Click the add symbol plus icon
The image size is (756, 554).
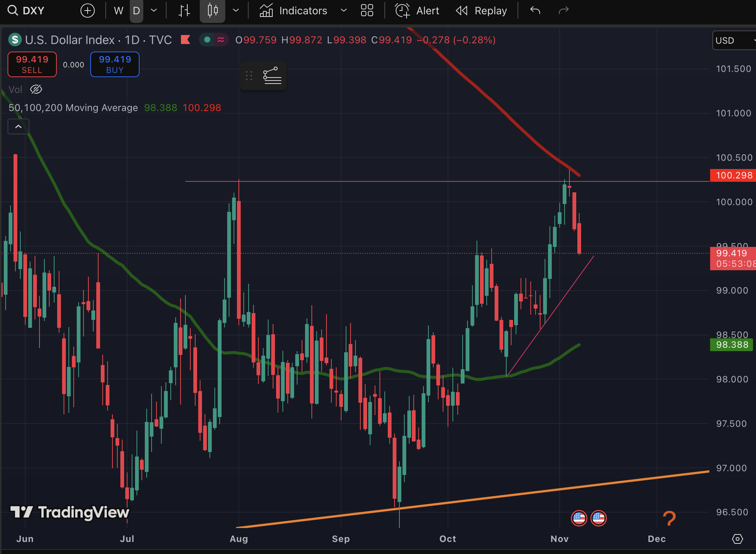point(87,10)
